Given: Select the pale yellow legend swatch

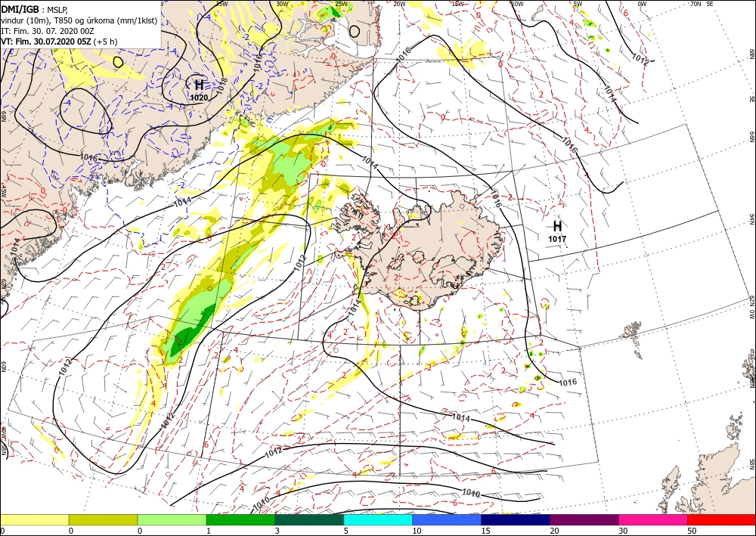Looking at the screenshot, I should pyautogui.click(x=34, y=519).
